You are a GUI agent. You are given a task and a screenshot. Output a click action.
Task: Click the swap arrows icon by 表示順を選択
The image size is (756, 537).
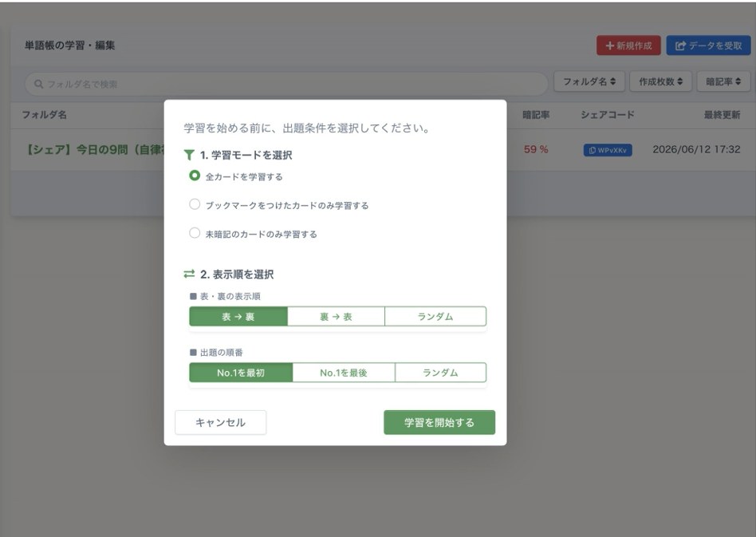tap(189, 274)
